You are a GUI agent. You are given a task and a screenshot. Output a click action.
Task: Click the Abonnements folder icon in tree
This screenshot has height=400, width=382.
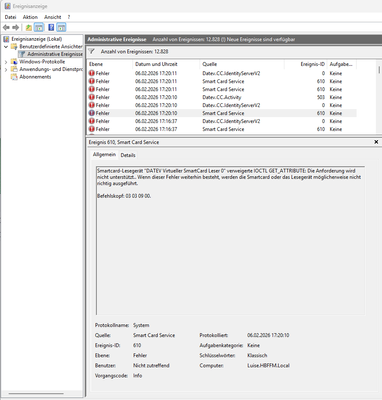pos(14,77)
